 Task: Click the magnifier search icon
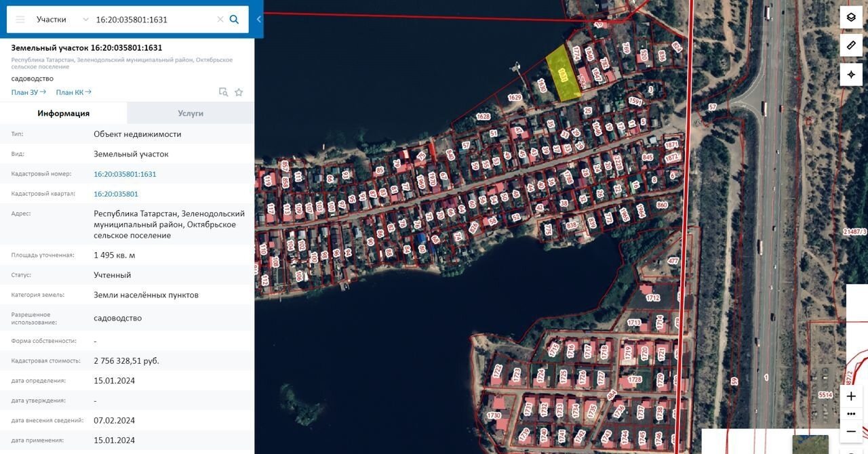coord(234,20)
